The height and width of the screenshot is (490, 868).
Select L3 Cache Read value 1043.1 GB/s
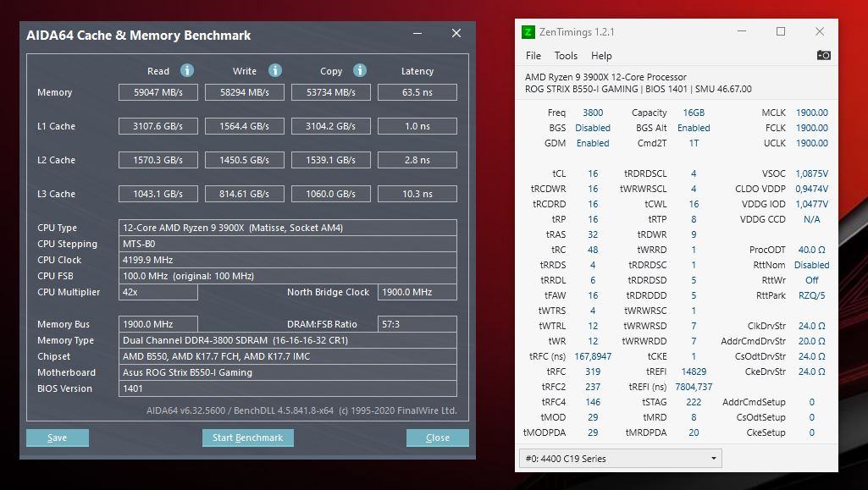(158, 194)
